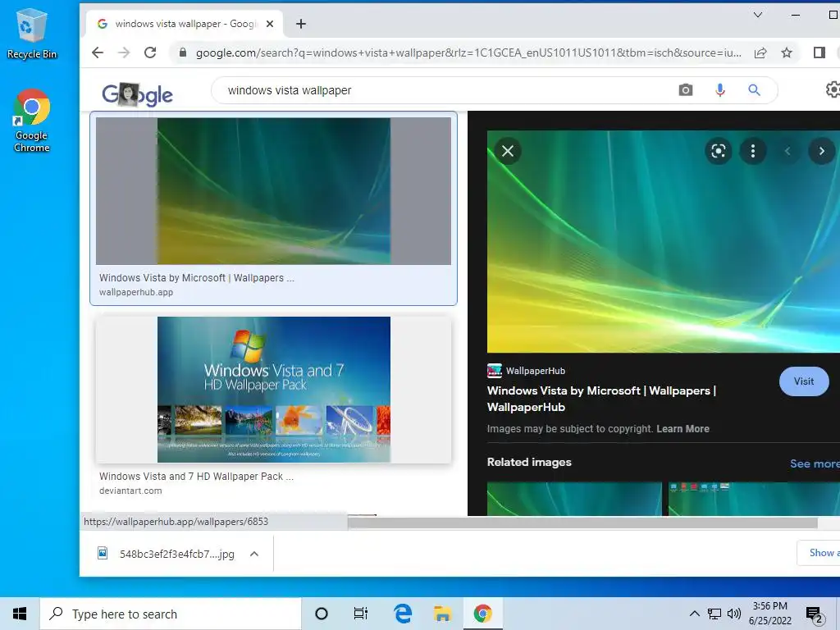Show all downloads
840x630 pixels.
819,552
